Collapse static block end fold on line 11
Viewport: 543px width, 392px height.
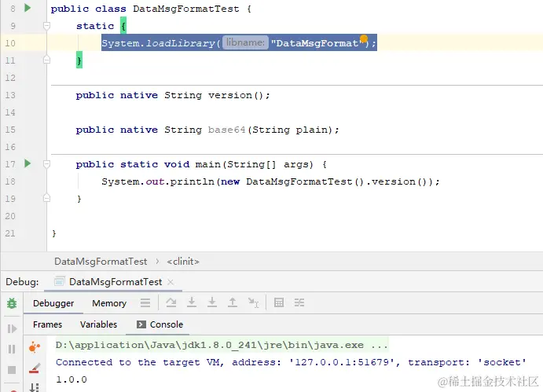click(x=46, y=60)
